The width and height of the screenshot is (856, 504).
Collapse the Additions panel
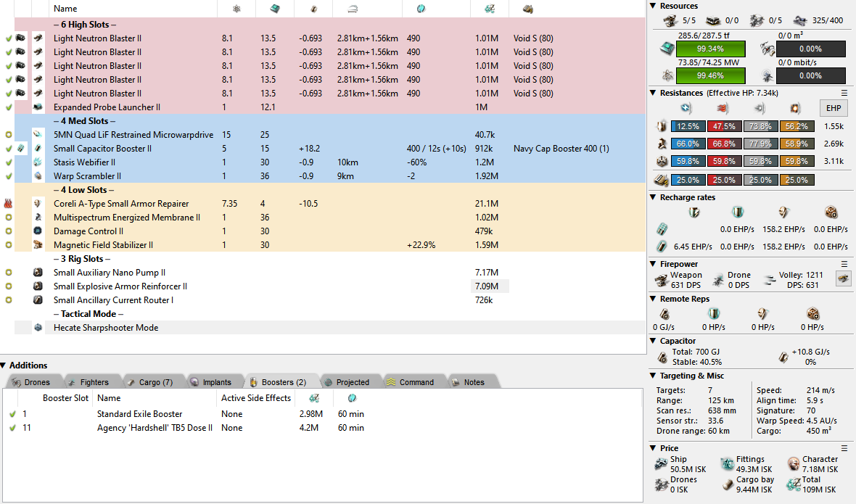coord(4,365)
